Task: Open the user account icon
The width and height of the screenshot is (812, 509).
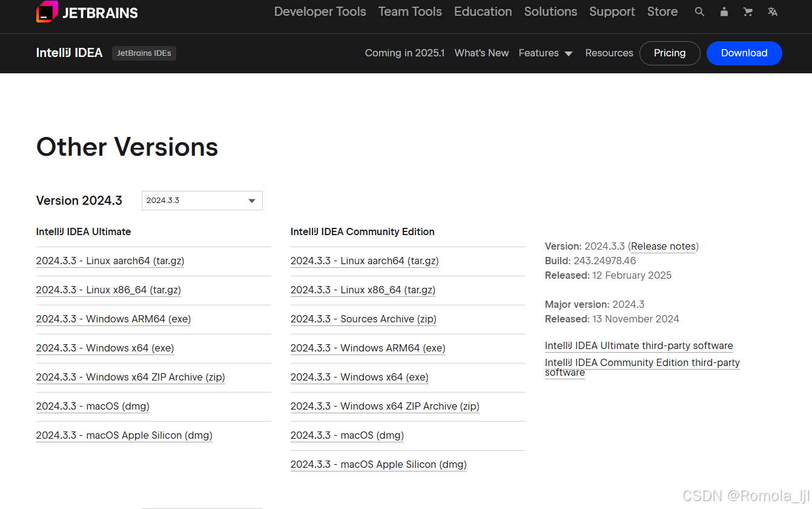Action: point(724,12)
